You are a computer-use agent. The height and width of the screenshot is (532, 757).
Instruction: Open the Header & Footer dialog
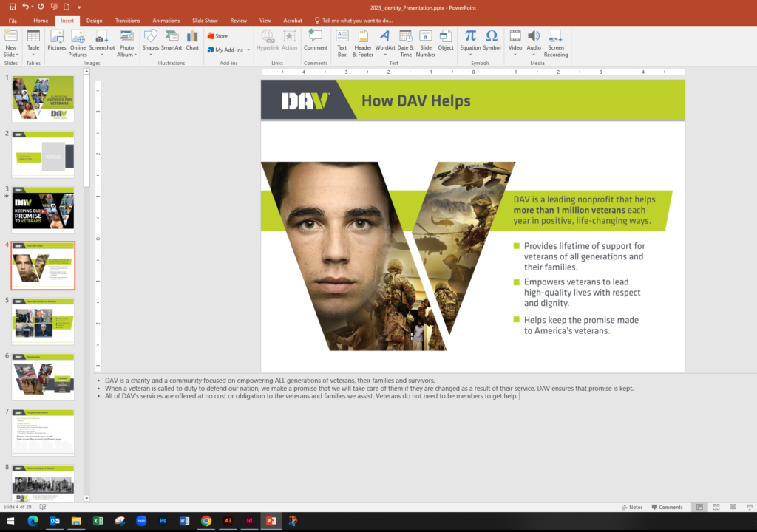[362, 42]
